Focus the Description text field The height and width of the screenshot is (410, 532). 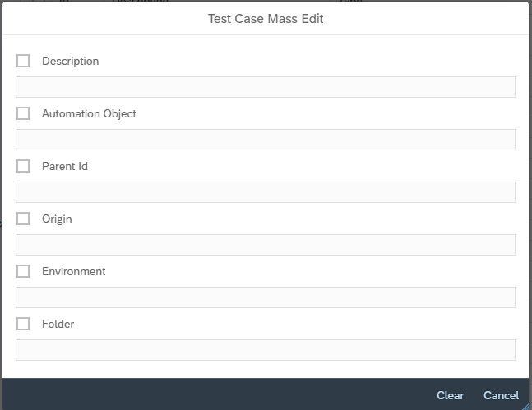tap(266, 87)
